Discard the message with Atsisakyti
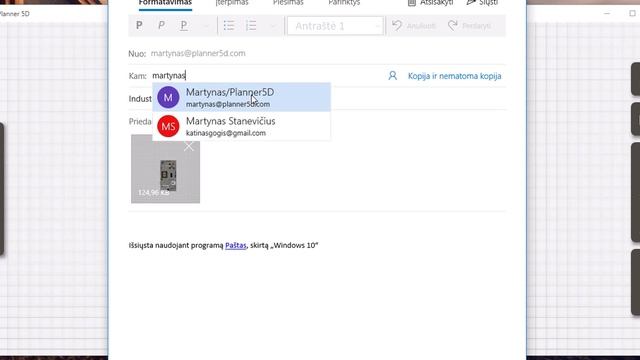This screenshot has height=360, width=640. (431, 3)
